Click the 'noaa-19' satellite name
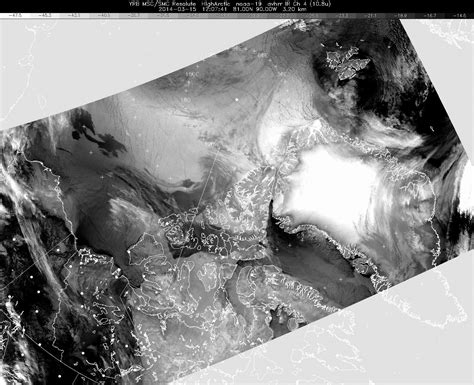Screen dimensions: 474x385 pos(248,4)
